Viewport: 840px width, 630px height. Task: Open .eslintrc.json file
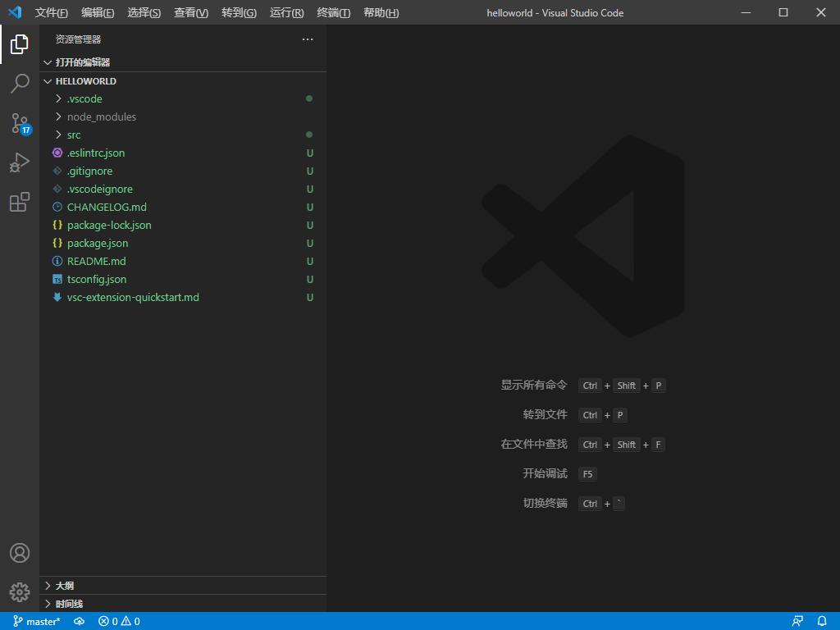183,153
